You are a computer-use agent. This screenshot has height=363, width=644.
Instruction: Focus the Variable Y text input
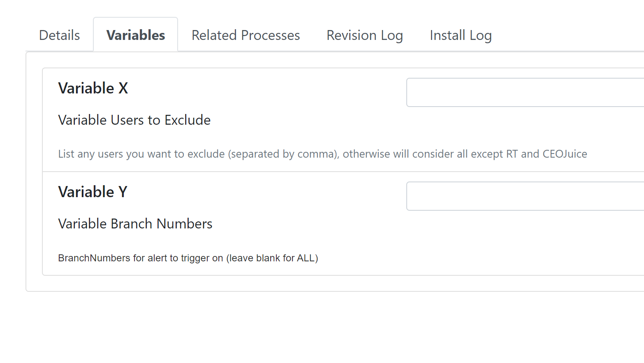pyautogui.click(x=525, y=196)
